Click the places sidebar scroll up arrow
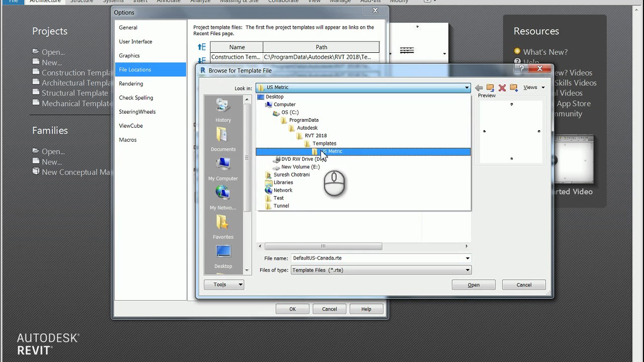 click(x=247, y=100)
